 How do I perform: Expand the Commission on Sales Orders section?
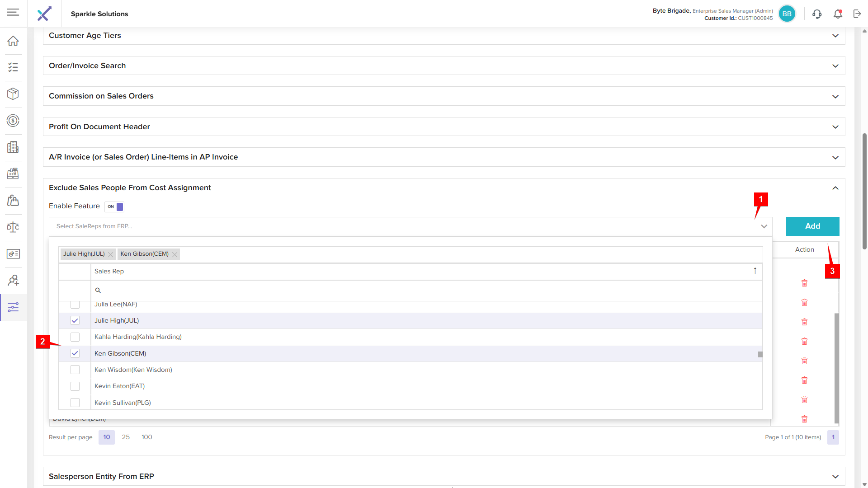(x=835, y=96)
